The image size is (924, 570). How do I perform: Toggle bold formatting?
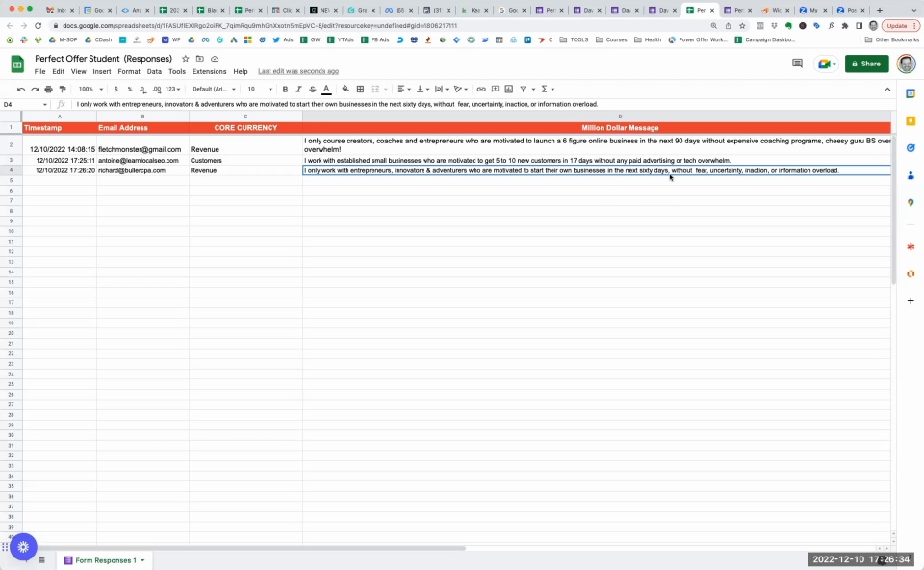click(285, 89)
